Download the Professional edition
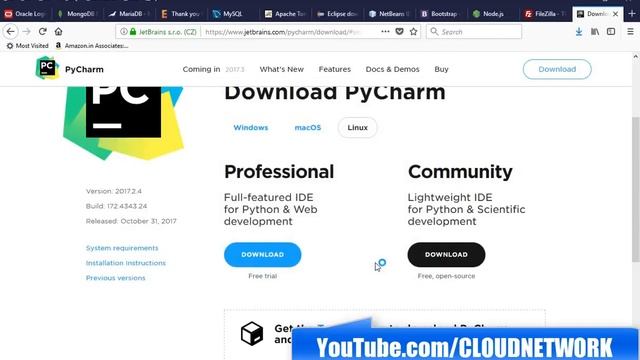 pos(262,255)
